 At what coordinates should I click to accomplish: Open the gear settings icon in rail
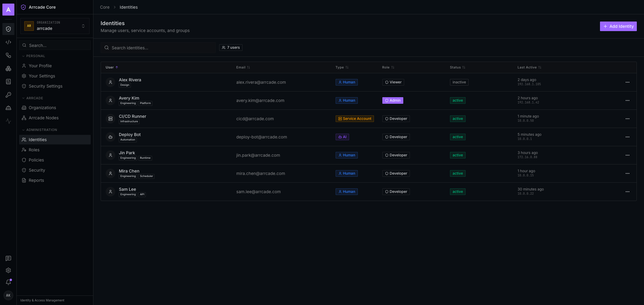click(x=8, y=270)
